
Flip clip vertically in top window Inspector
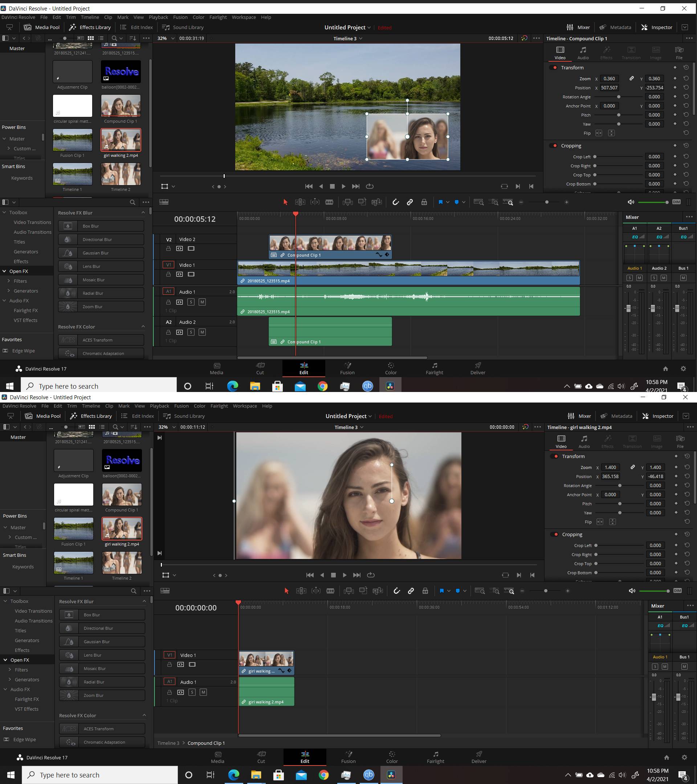click(611, 133)
